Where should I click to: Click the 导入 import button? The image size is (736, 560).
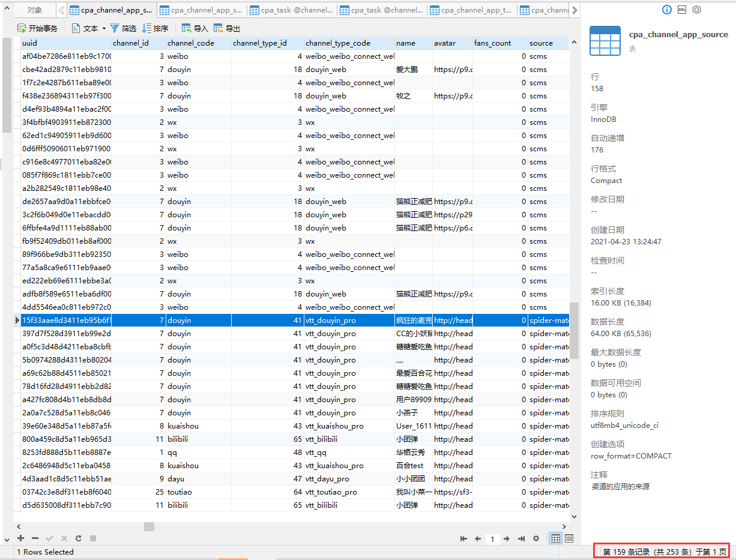(195, 28)
